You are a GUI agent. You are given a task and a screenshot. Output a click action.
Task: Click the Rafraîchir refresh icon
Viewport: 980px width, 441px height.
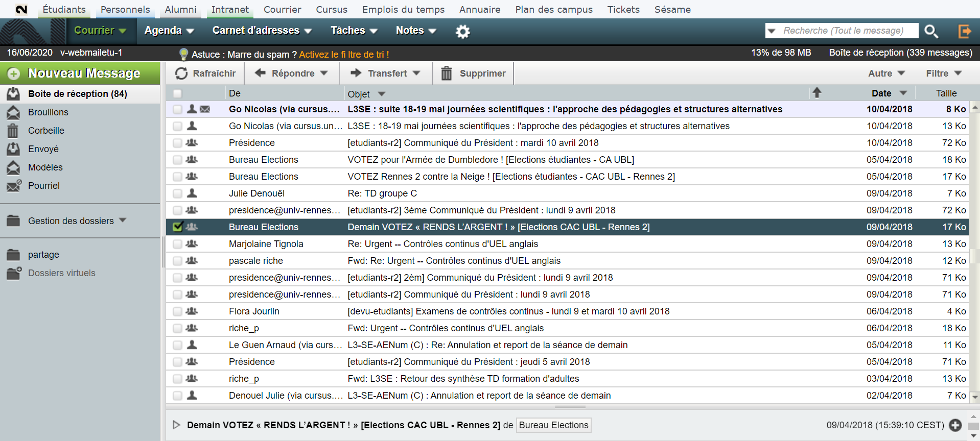click(181, 73)
